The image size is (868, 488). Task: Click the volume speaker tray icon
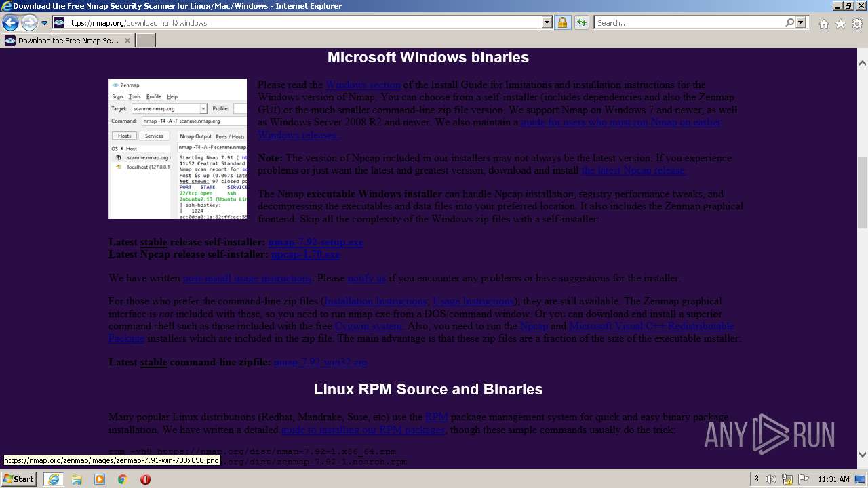pyautogui.click(x=771, y=479)
